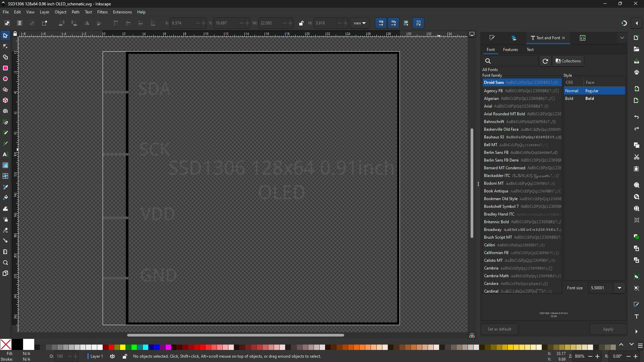Click the Fill/Stroke paint bucket icon
Viewport: 644px width, 362px height.
click(x=6, y=197)
